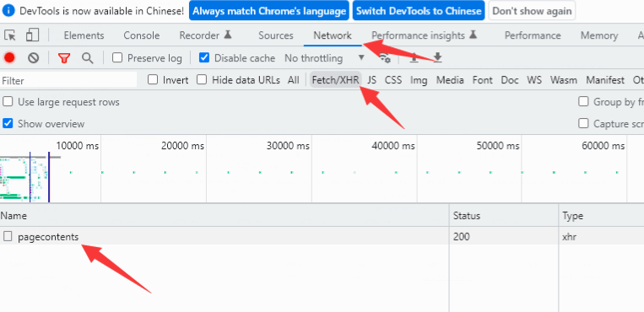This screenshot has height=312, width=644.
Task: Switch to the Elements tab
Action: [84, 35]
